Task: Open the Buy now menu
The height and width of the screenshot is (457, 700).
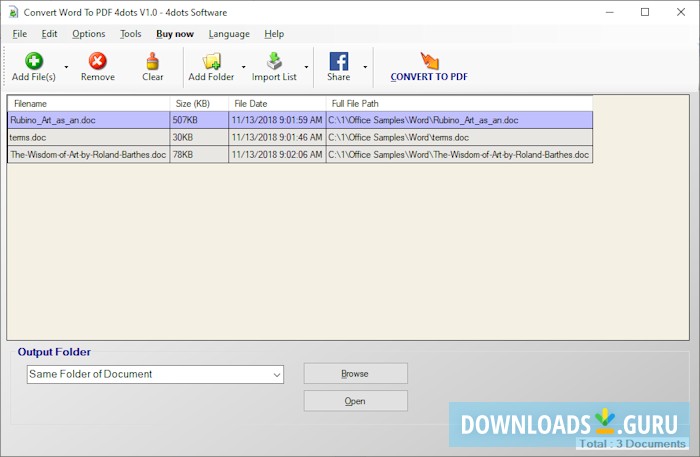Action: pyautogui.click(x=175, y=34)
